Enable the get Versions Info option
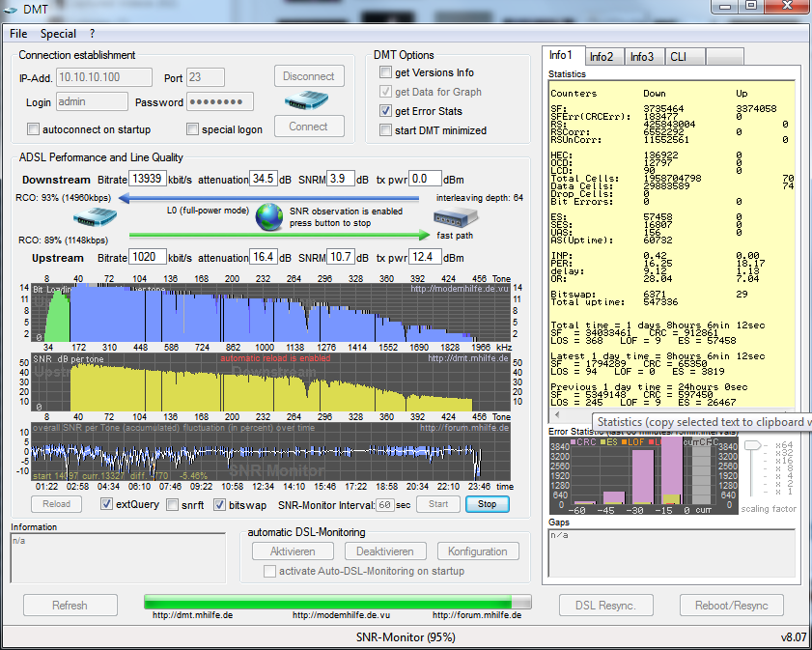This screenshot has width=812, height=650. tap(386, 73)
